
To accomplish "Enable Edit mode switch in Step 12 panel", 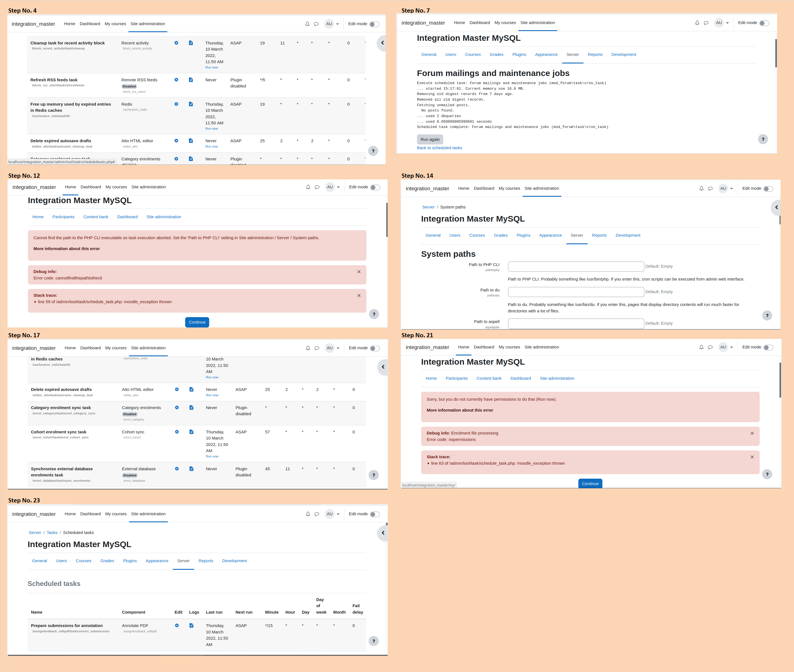I will pyautogui.click(x=375, y=187).
